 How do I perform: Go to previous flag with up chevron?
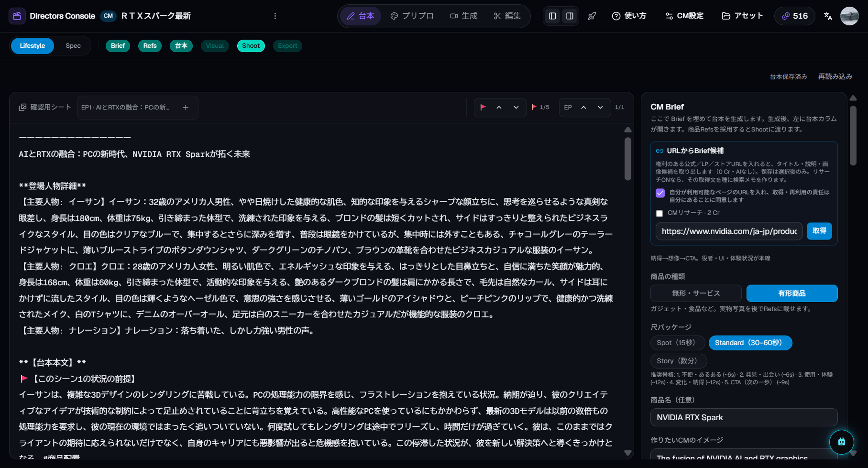tap(499, 108)
